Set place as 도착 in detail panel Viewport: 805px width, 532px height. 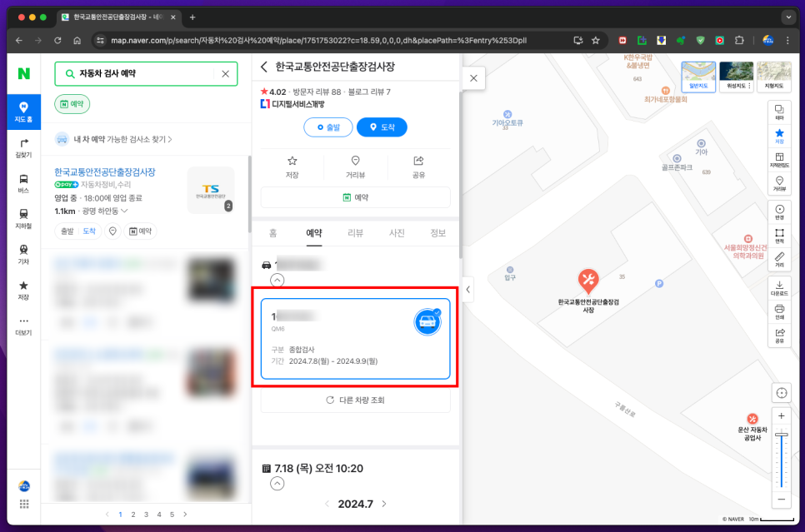pos(382,127)
